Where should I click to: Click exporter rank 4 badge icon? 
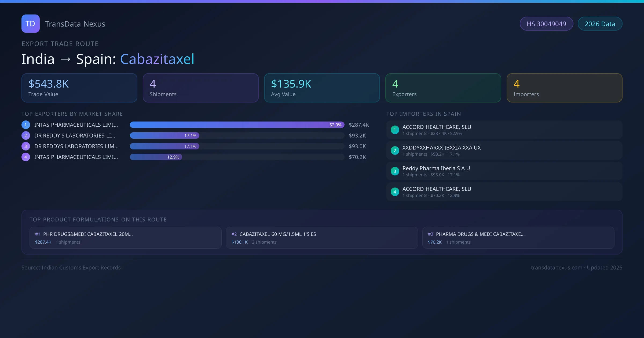[x=26, y=157]
